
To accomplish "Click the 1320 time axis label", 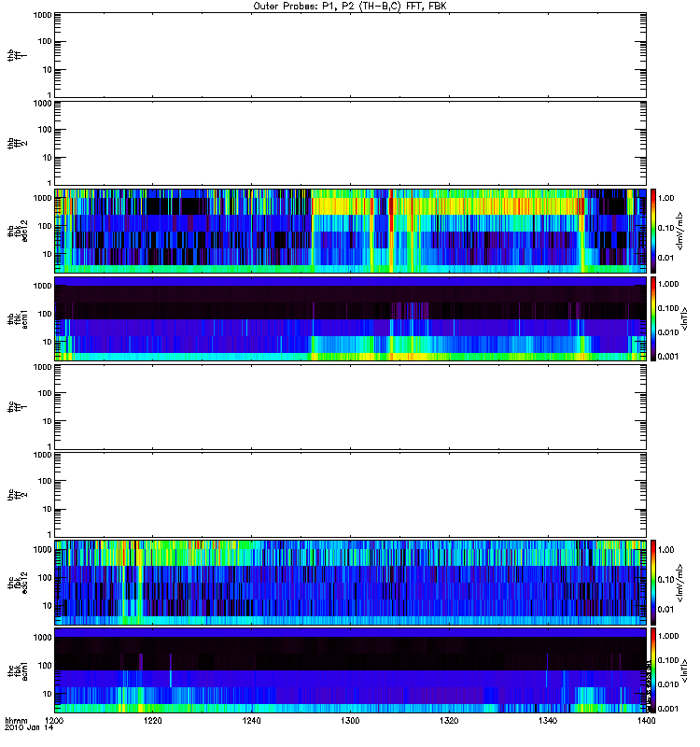I will 449,721.
